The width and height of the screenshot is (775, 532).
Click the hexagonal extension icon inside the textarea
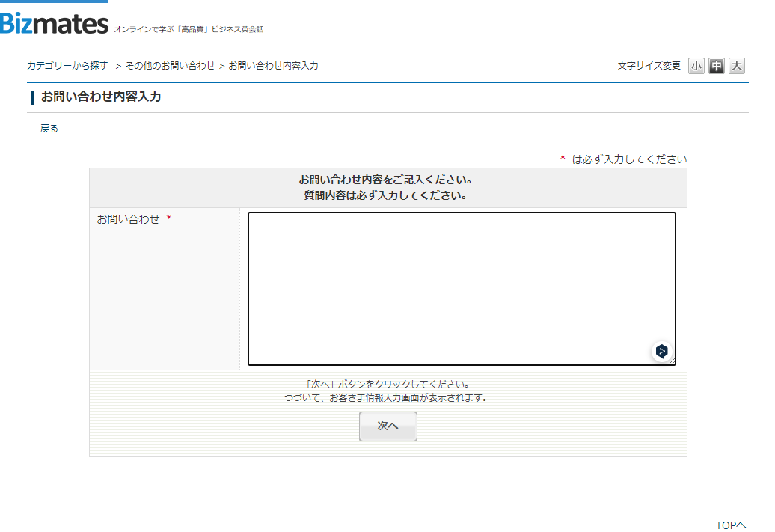click(x=661, y=351)
